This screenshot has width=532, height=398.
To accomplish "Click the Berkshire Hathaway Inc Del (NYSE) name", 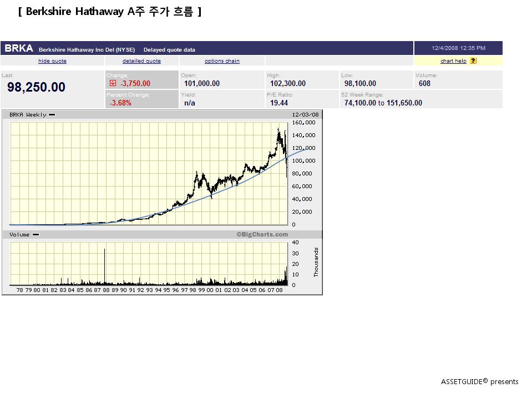I will click(x=87, y=49).
